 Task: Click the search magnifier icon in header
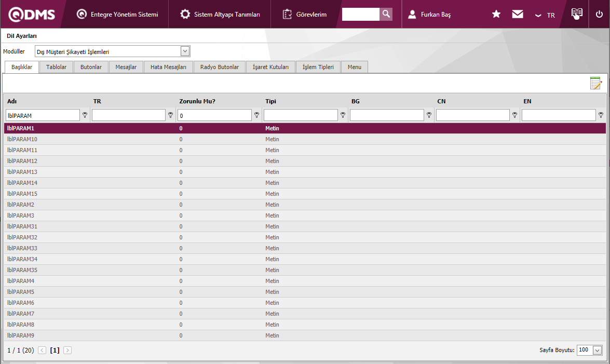click(386, 14)
